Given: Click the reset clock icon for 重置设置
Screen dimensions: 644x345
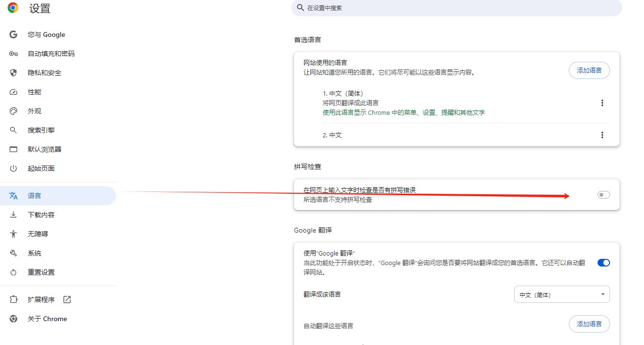Looking at the screenshot, I should (13, 272).
